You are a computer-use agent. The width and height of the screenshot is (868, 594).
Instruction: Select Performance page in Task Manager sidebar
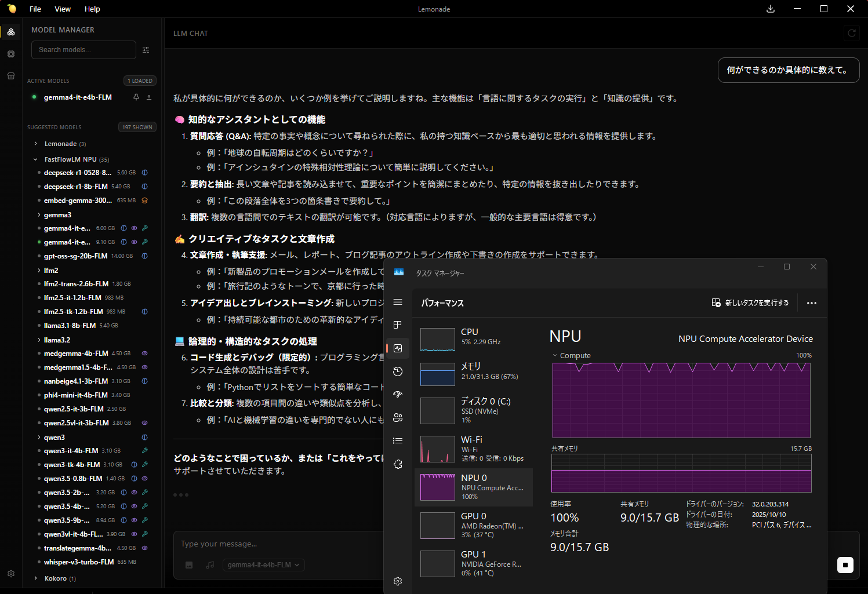[398, 348]
